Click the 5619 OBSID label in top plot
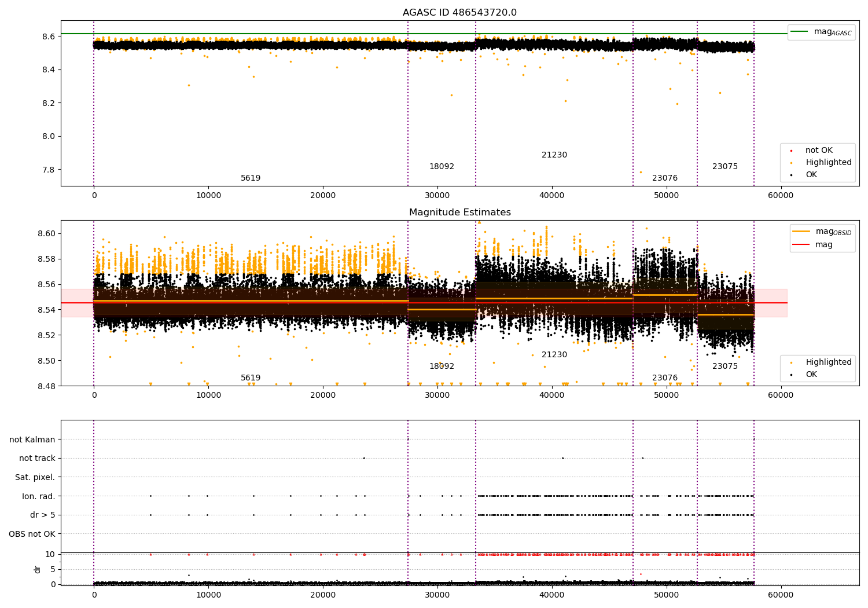 tap(251, 178)
